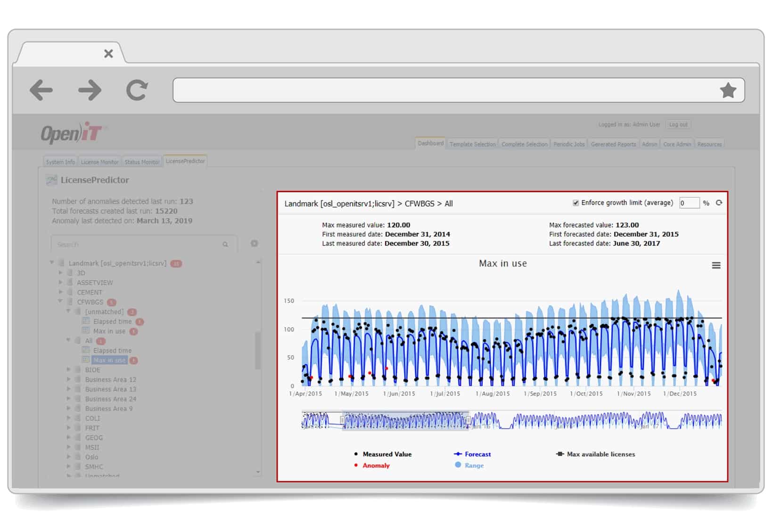The height and width of the screenshot is (532, 773).
Task: Switch to the License Monitor sub-tab
Action: [99, 162]
